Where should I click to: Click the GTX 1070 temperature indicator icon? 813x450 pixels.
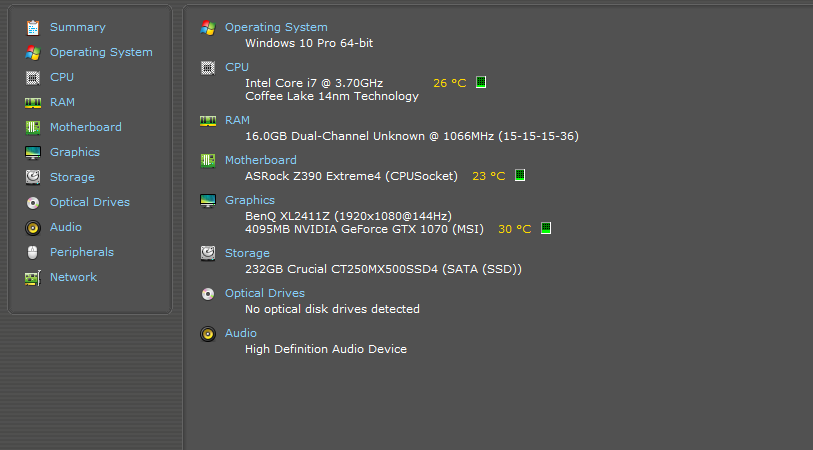pos(546,229)
